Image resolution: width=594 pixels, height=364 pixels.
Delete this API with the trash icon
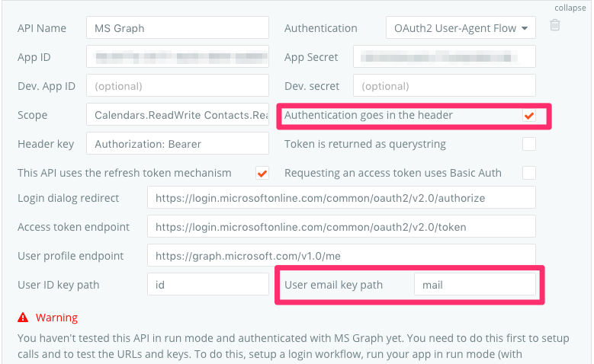coord(555,25)
